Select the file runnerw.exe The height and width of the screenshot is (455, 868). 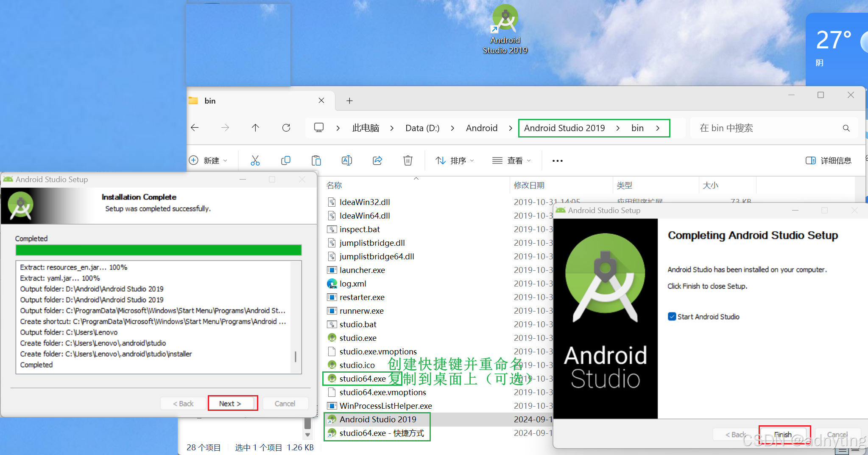pyautogui.click(x=361, y=311)
